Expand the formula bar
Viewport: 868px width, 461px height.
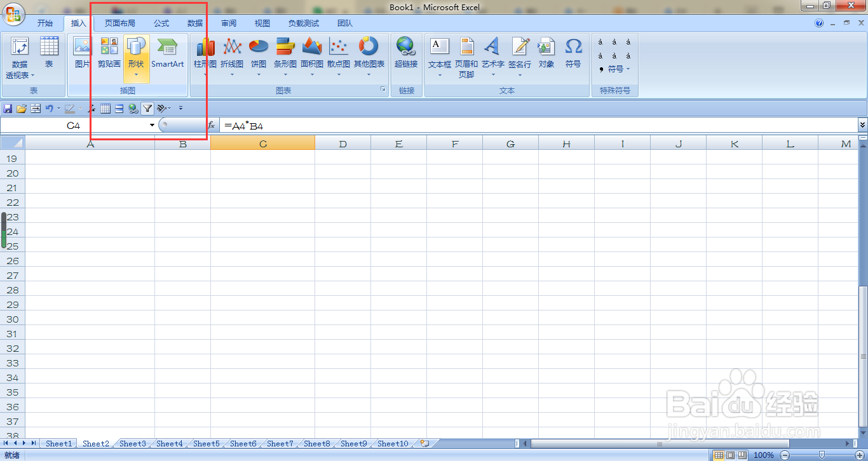862,125
